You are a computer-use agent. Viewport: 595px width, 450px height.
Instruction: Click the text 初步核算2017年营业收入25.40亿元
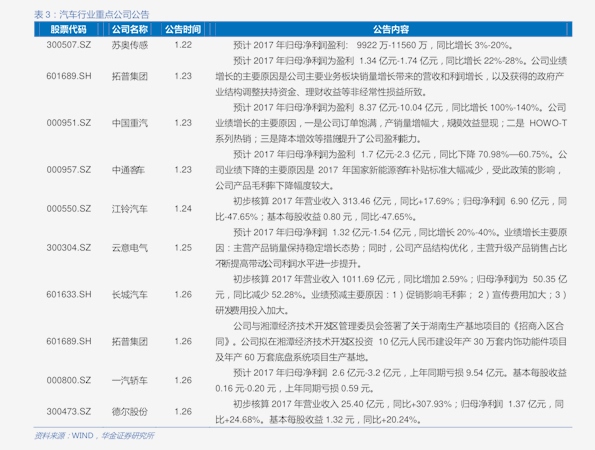coord(310,404)
